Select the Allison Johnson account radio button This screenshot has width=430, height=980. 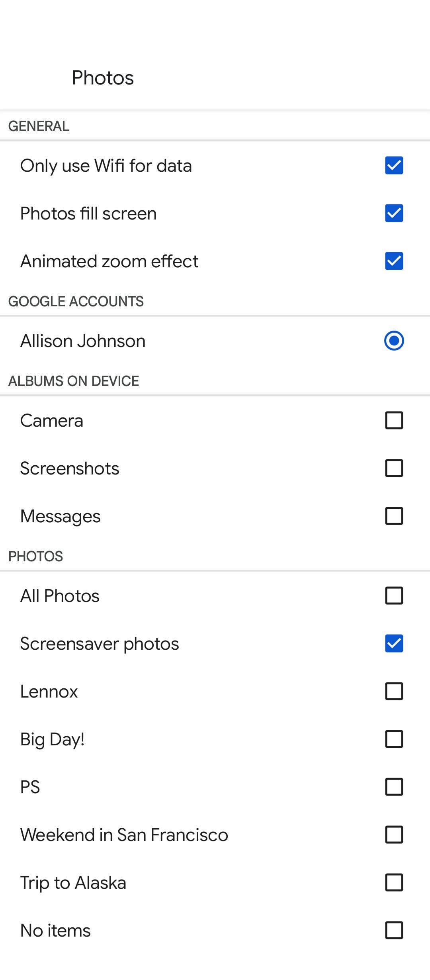[394, 341]
